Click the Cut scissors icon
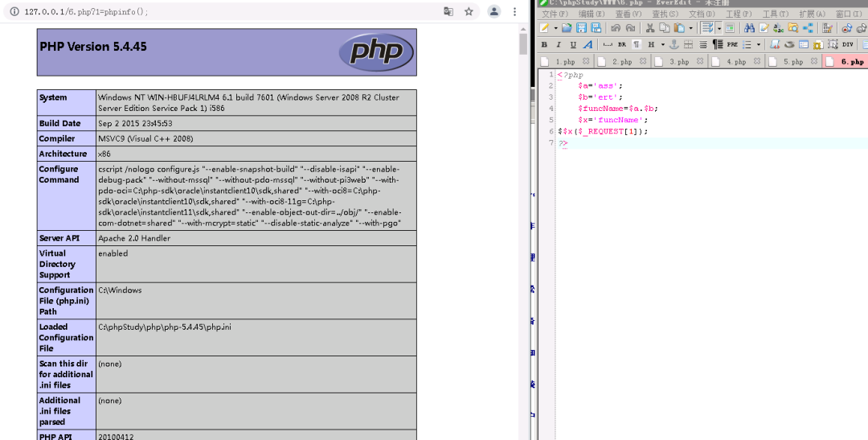Image resolution: width=868 pixels, height=440 pixels. (650, 27)
